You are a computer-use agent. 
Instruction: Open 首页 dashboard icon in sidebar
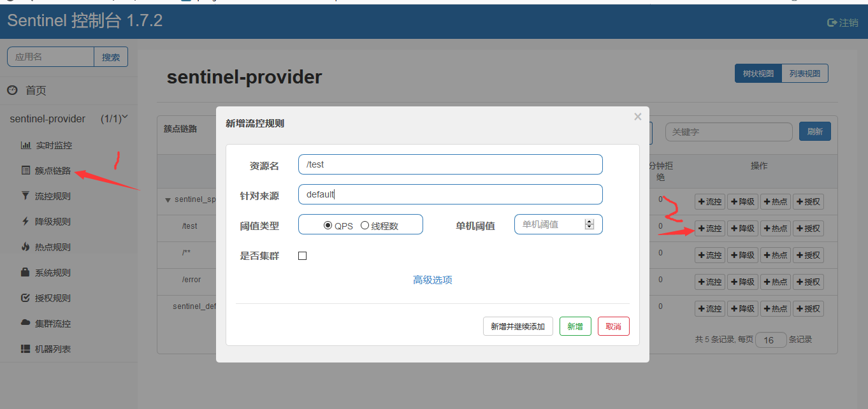pyautogui.click(x=12, y=90)
